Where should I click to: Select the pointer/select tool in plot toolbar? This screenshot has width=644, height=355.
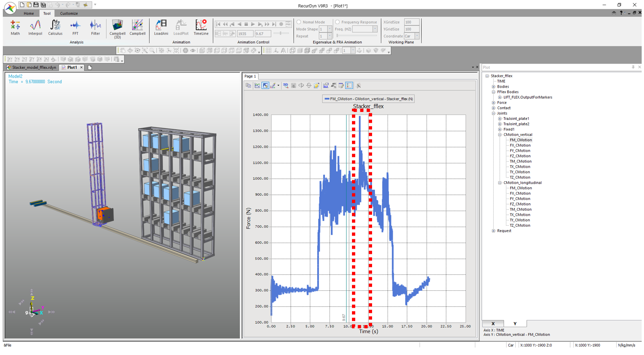pos(265,86)
